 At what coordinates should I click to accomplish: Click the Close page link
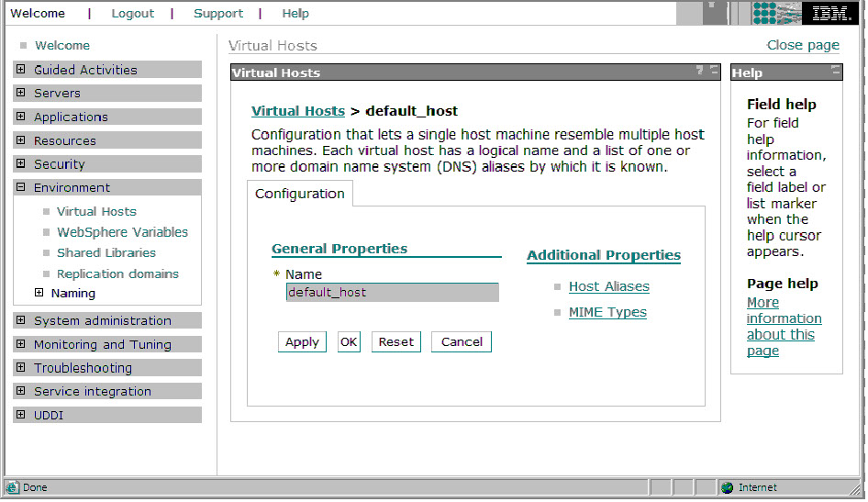803,45
